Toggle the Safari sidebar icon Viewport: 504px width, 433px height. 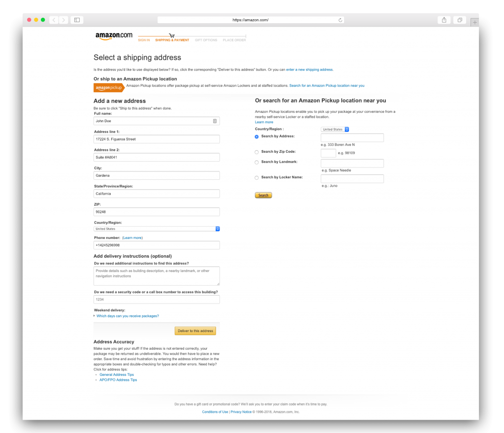point(77,20)
